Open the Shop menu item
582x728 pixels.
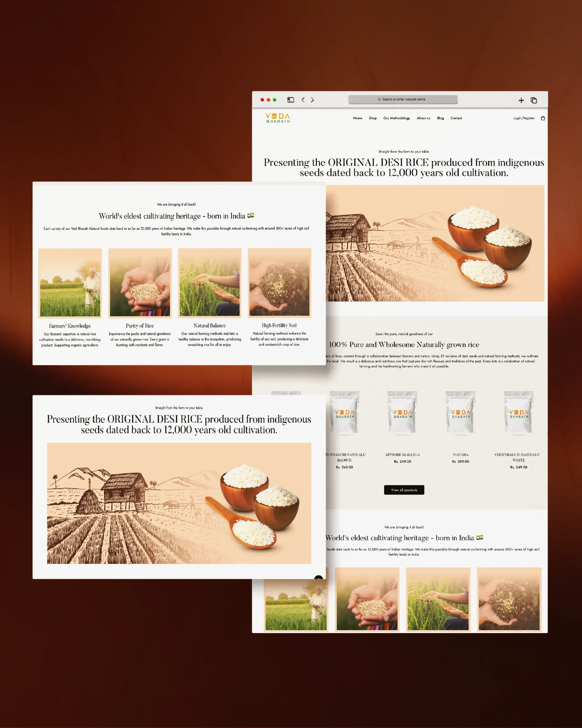click(373, 118)
